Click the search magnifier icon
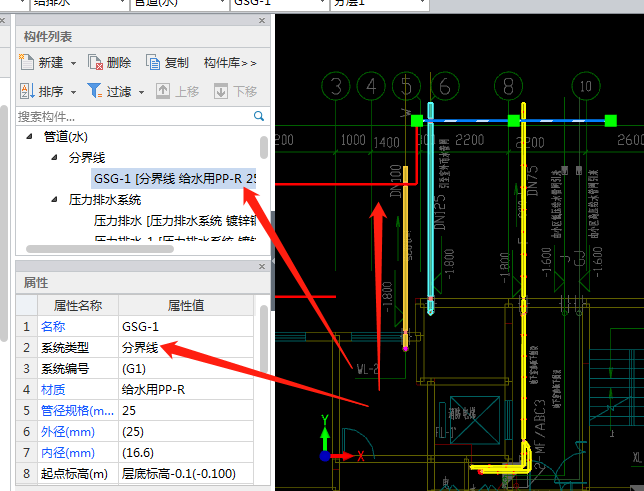 (259, 116)
